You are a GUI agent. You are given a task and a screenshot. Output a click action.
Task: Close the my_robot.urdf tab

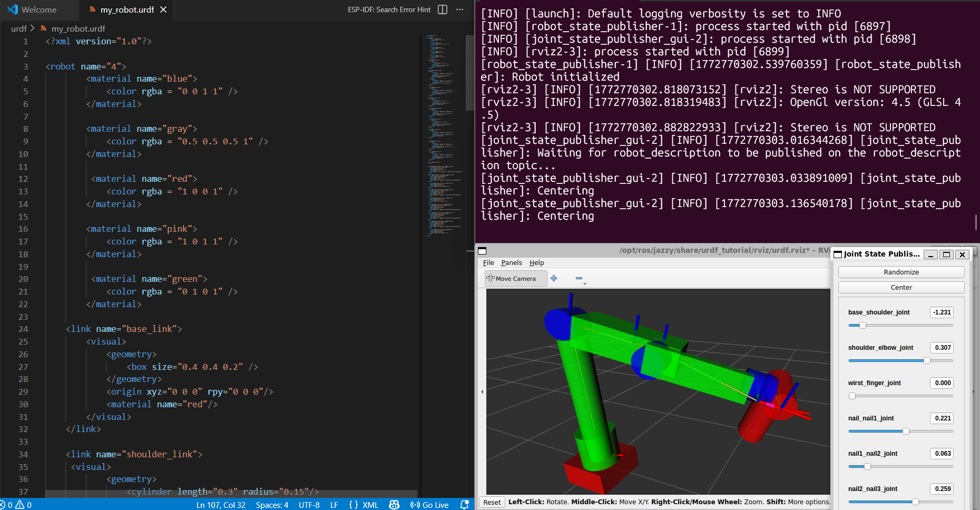point(163,9)
